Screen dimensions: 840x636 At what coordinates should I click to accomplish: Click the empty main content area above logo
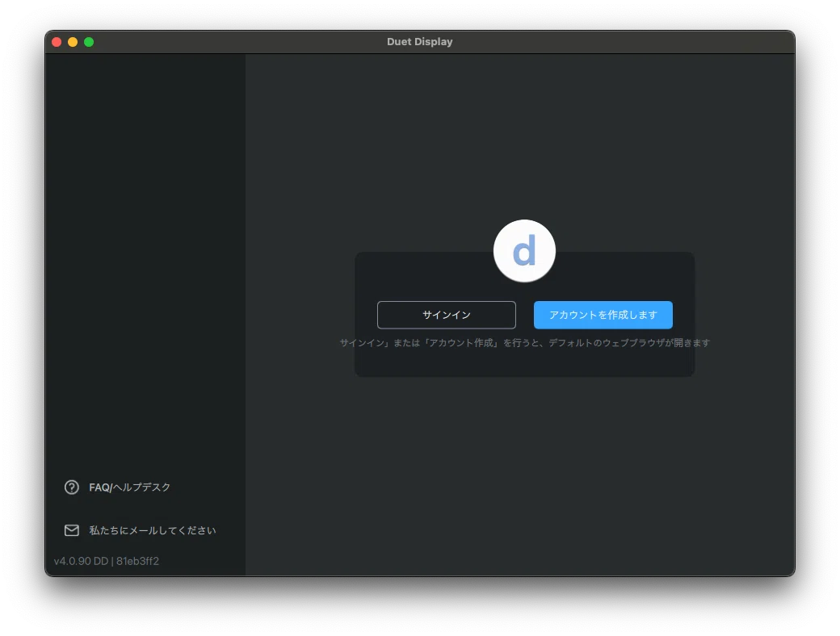point(519,134)
